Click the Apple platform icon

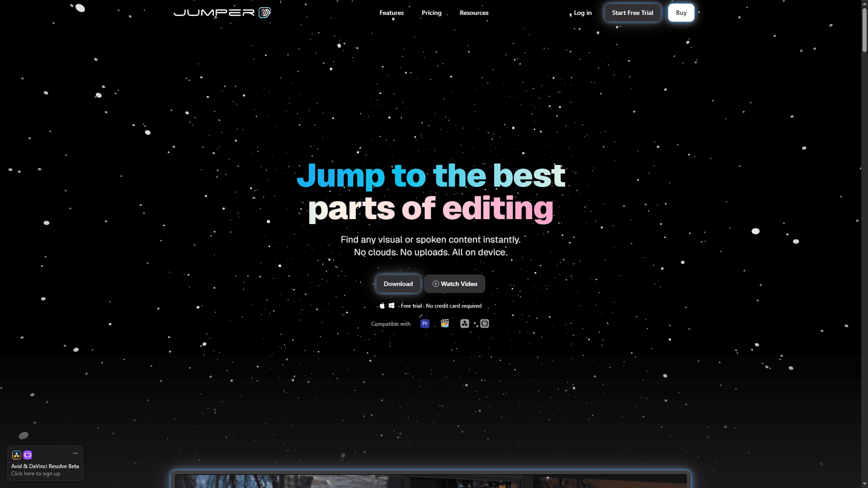(x=382, y=306)
